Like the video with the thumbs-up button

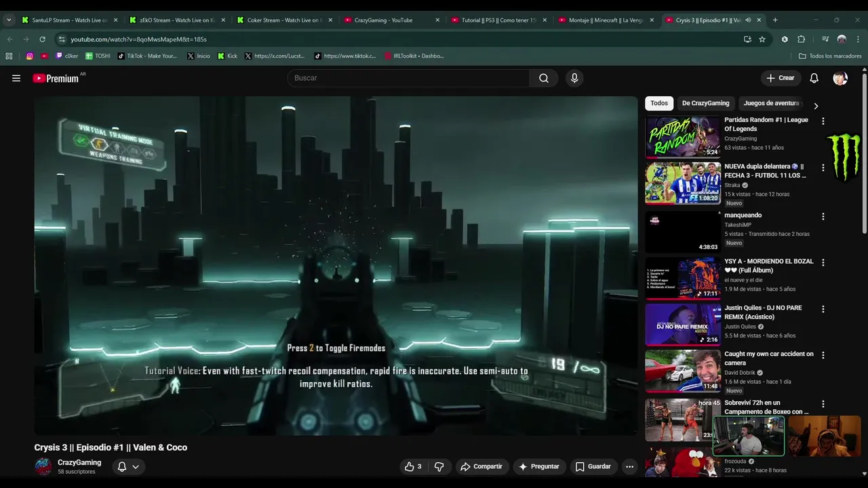(413, 466)
